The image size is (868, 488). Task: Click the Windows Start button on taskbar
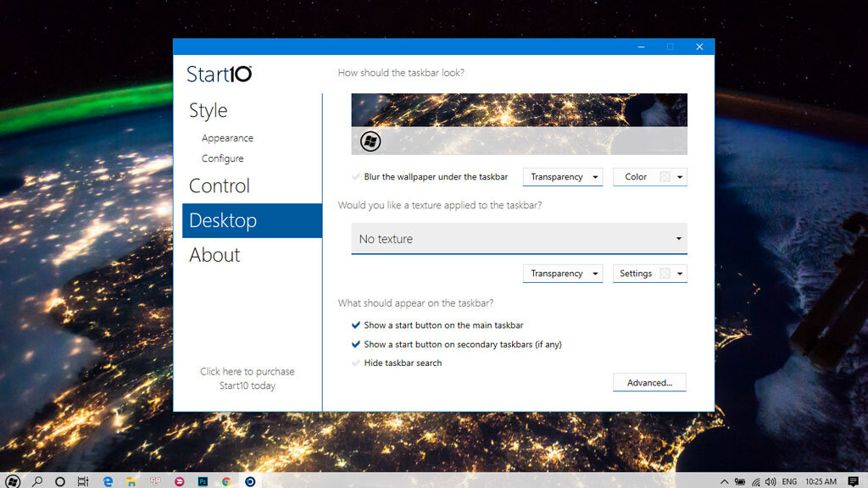pyautogui.click(x=13, y=481)
